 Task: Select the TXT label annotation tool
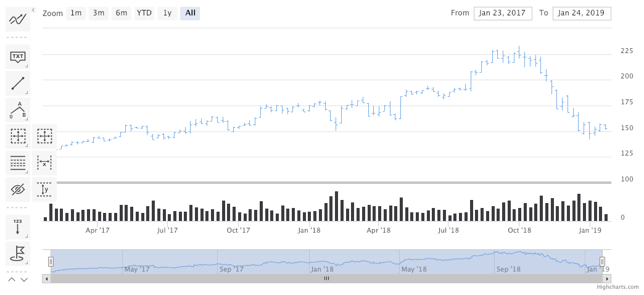(x=18, y=57)
